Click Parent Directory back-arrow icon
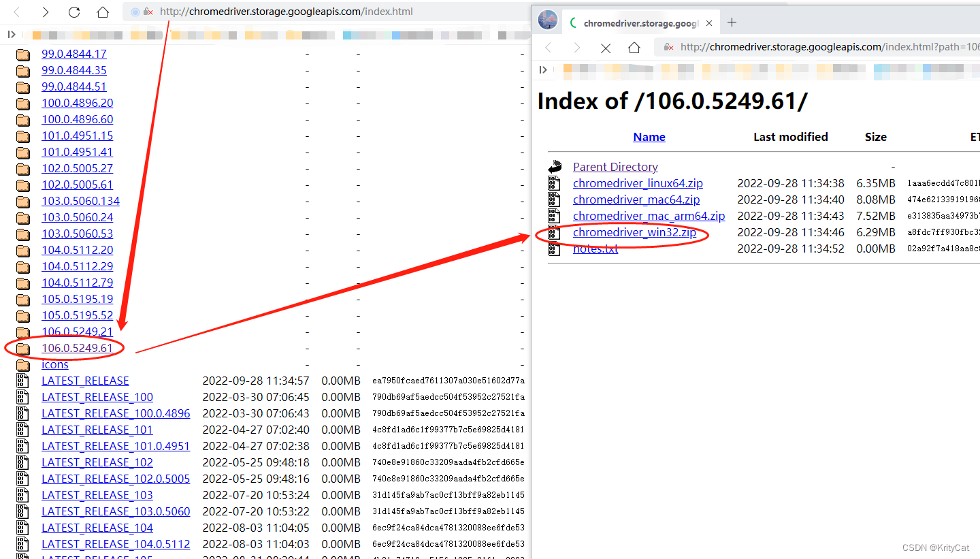The image size is (980, 559). click(x=555, y=167)
